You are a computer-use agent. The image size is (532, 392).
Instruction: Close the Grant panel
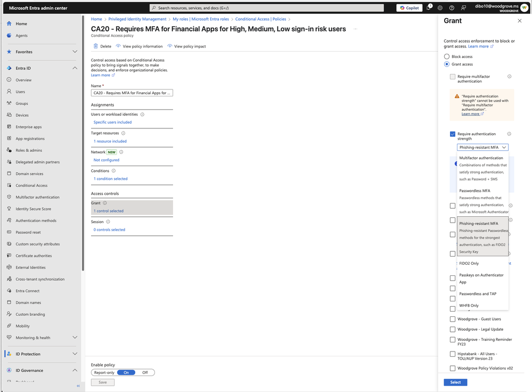519,21
